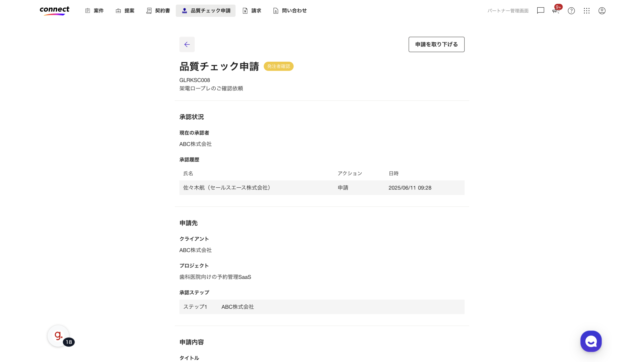Click the ステップ1 ABC株式会社 row
Image resolution: width=644 pixels, height=362 pixels.
tap(322, 307)
